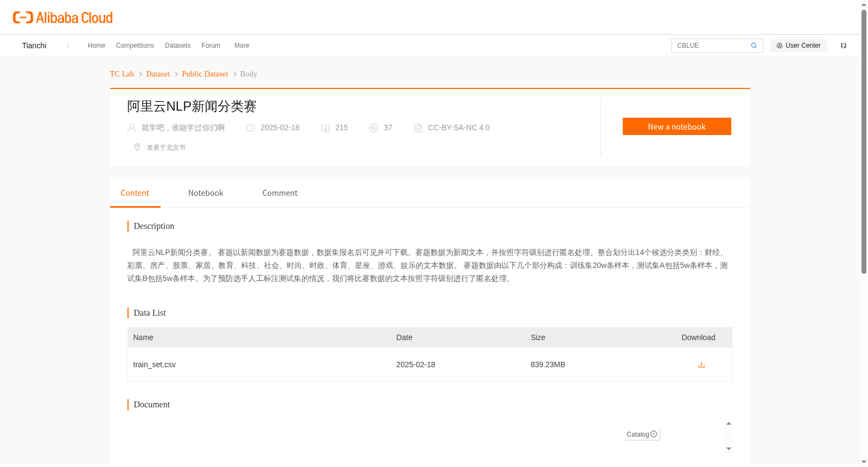The image size is (868, 467).
Task: Click the document pane scroll-up arrow
Action: pos(729,424)
